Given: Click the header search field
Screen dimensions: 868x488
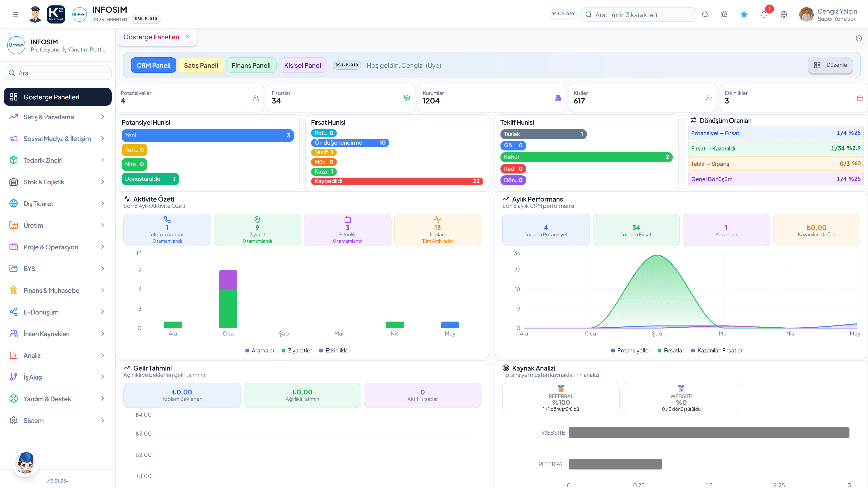Looking at the screenshot, I should click(x=638, y=14).
